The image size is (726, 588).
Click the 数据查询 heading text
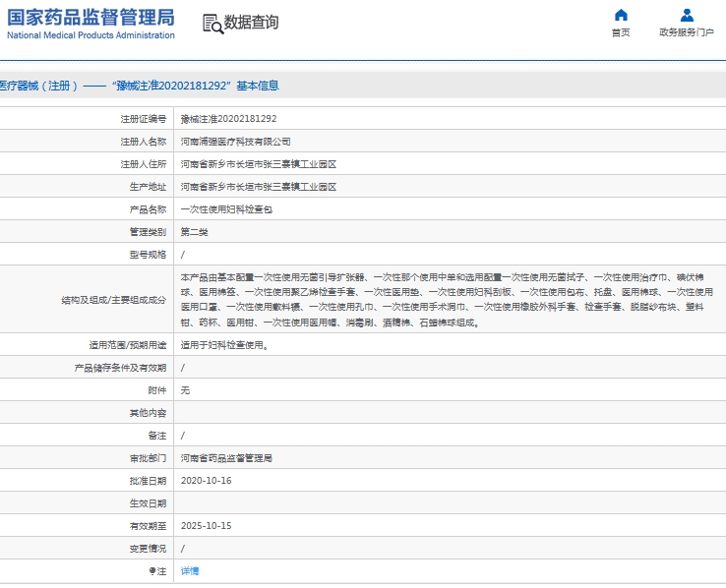click(x=251, y=22)
